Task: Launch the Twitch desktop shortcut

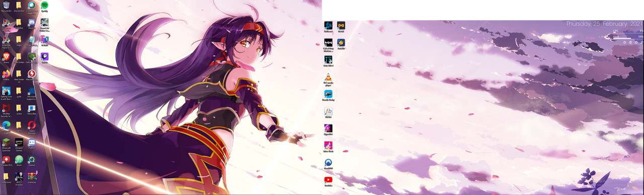Action: pos(44,58)
